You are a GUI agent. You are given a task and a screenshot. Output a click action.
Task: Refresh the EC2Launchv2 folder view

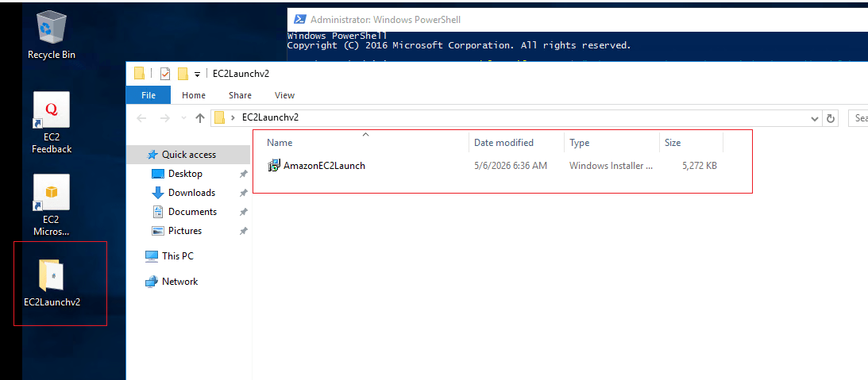(830, 118)
